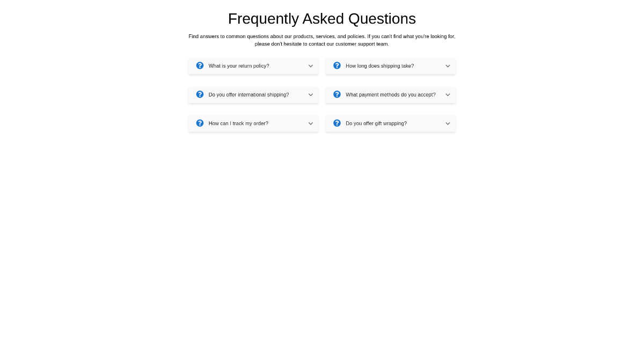
Task: Click the question mark icon beside return policy
Action: click(200, 65)
